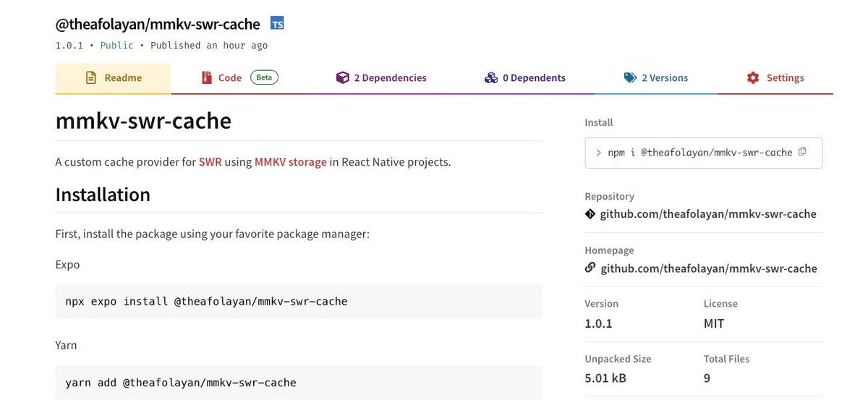Viewport: 868px width, 403px height.
Task: Open the Readme tab
Action: [x=114, y=78]
